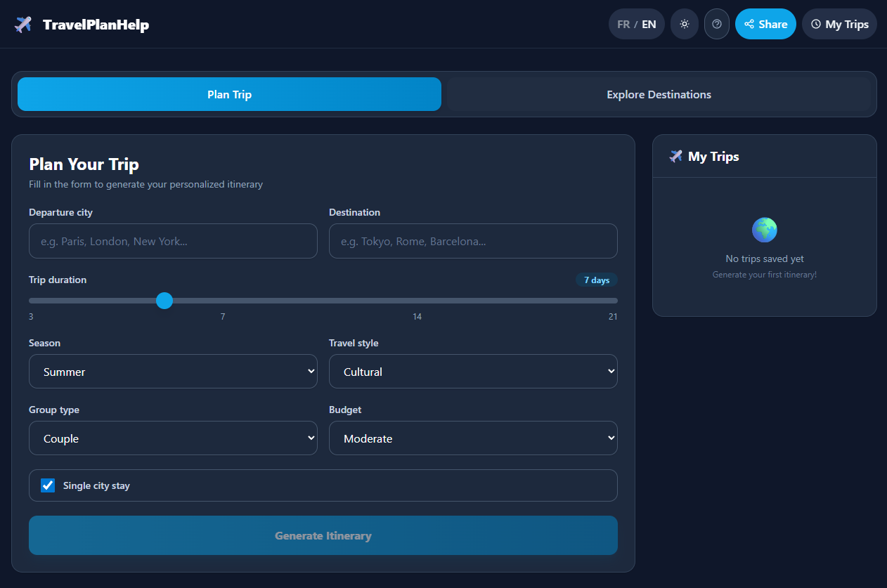Screen dimensions: 887x588
Task: Click the Departure city input field
Action: pyautogui.click(x=173, y=241)
